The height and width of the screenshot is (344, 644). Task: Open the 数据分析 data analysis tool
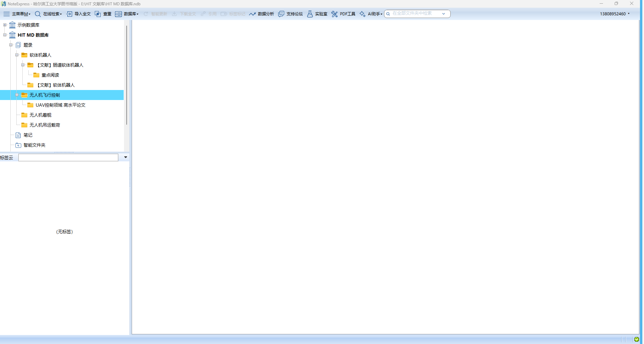262,14
